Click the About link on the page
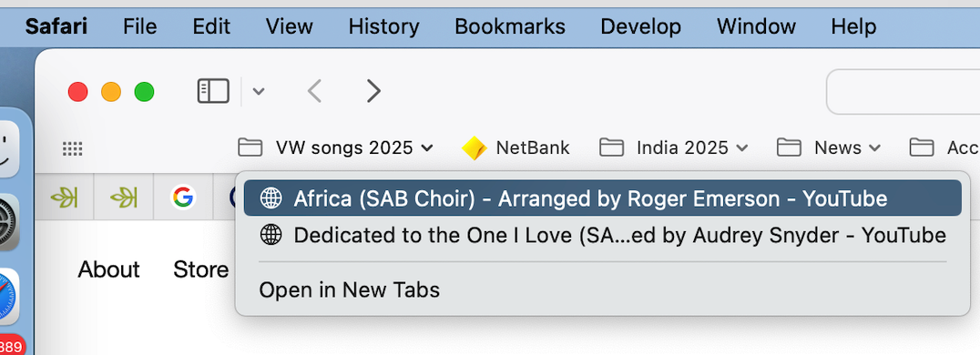980x355 pixels. pos(108,269)
